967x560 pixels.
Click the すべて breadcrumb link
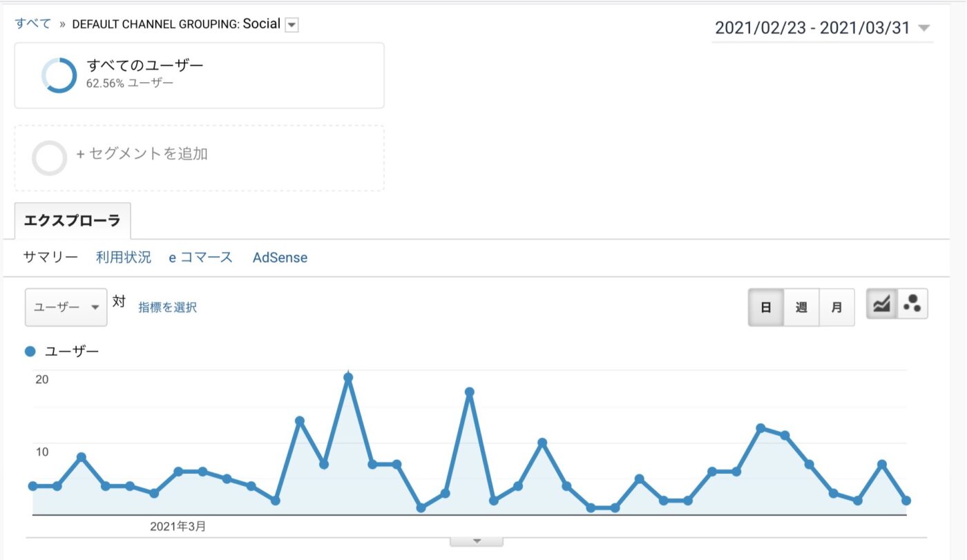[x=33, y=23]
